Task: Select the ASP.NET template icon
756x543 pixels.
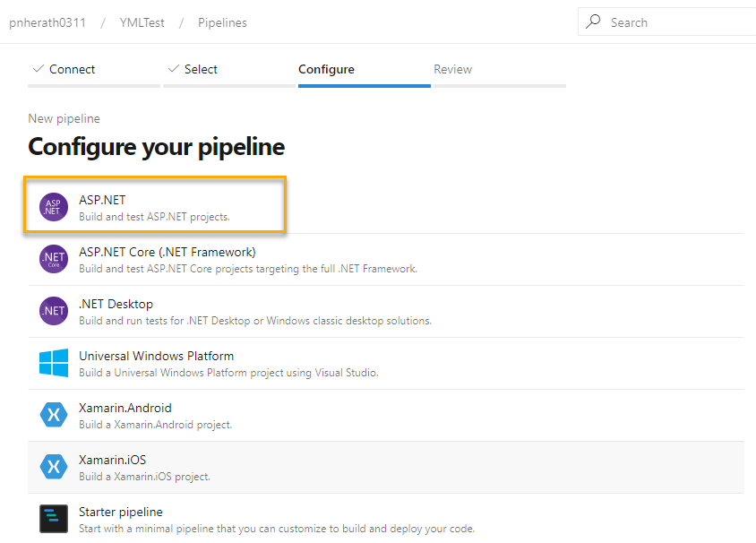Action: (x=53, y=206)
